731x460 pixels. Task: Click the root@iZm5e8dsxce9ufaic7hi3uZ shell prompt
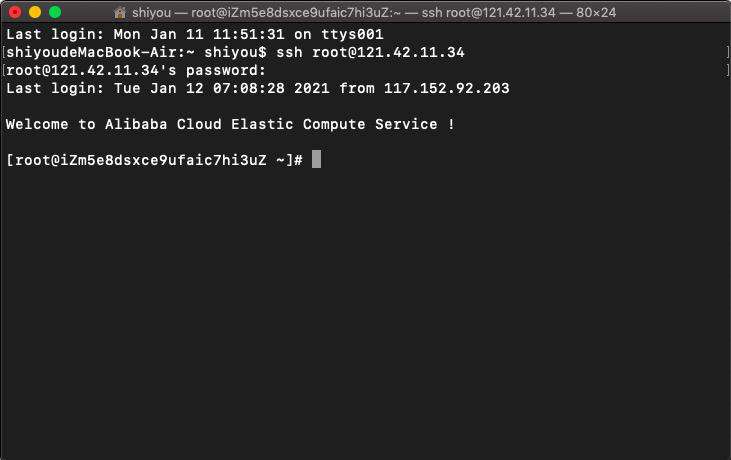click(x=154, y=160)
